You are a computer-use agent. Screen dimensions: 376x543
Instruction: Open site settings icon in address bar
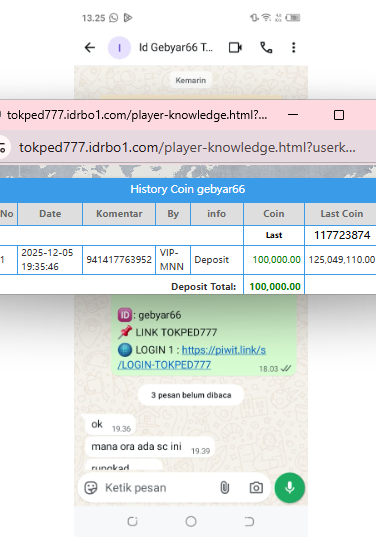(3, 148)
